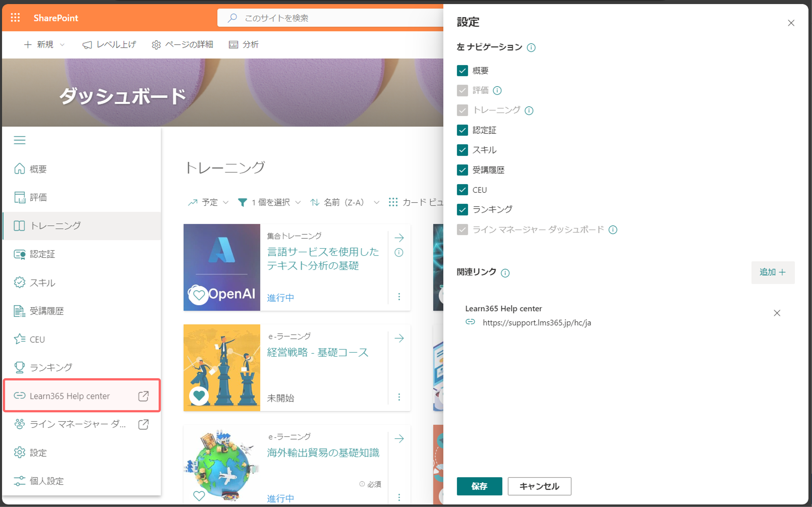Click レベル上げ in the command bar
812x507 pixels.
[x=109, y=45]
